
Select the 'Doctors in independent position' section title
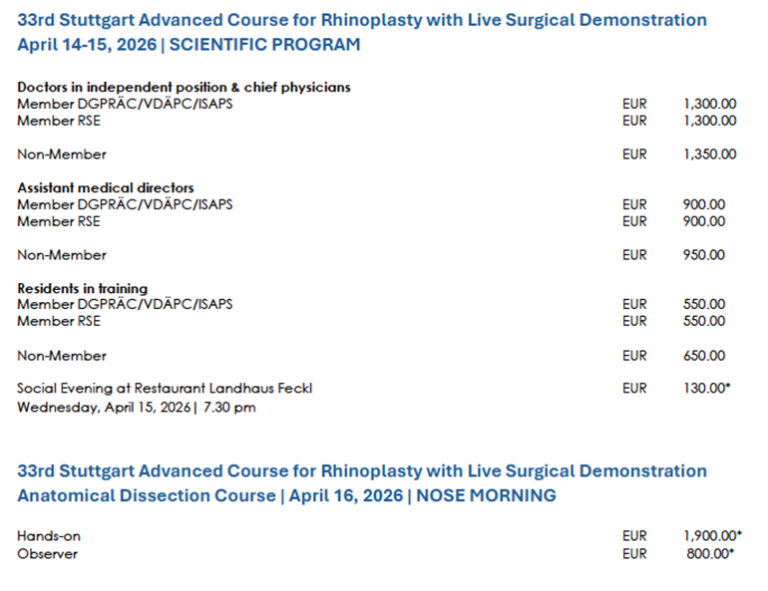184,87
